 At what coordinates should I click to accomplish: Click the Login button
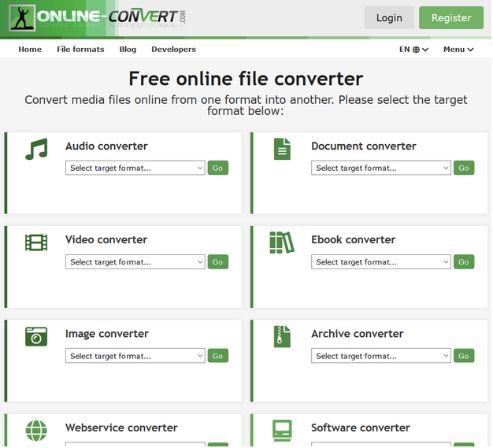(389, 18)
